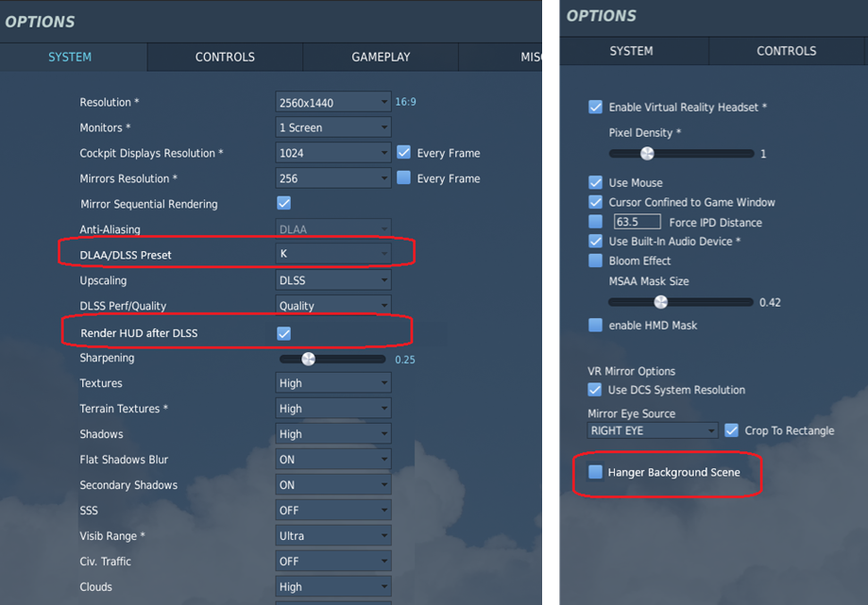This screenshot has height=605, width=868.
Task: Check the enable HMD Mask box
Action: click(596, 326)
